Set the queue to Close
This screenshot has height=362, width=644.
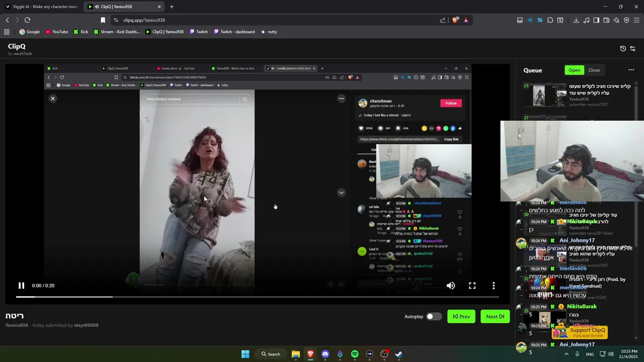click(x=594, y=70)
